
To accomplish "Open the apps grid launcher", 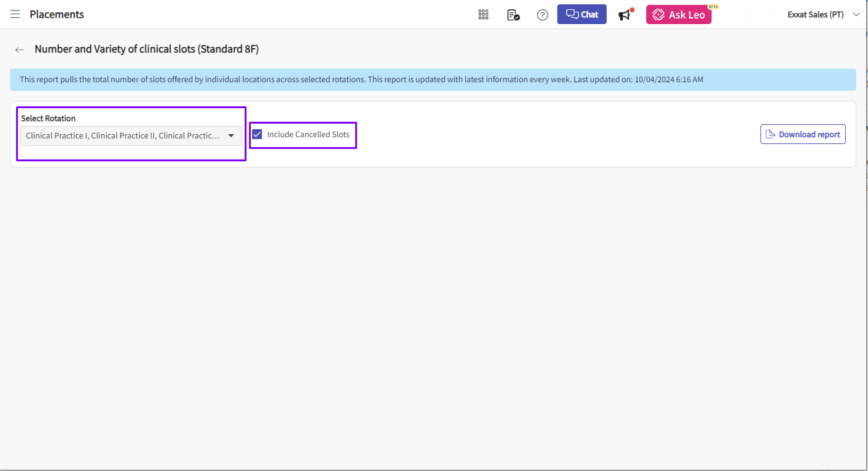I will tap(483, 15).
